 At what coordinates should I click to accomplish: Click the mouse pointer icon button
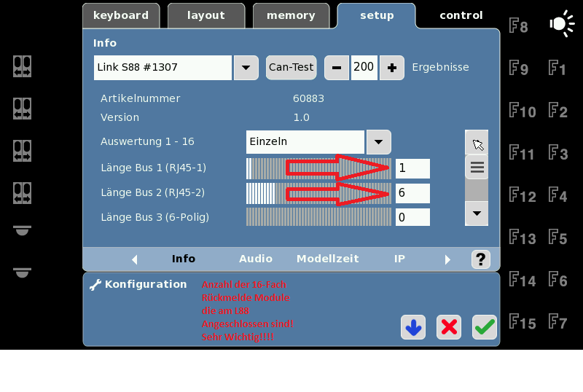[x=477, y=143]
